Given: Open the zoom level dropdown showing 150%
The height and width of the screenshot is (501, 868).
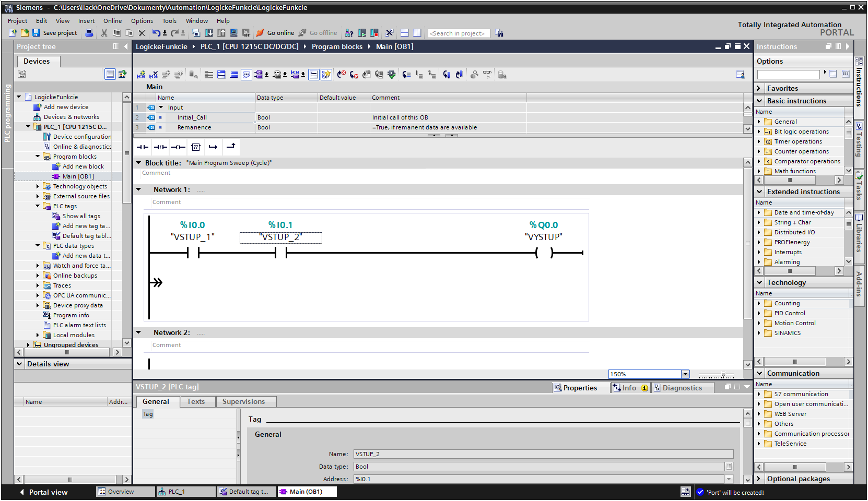Looking at the screenshot, I should coord(685,374).
